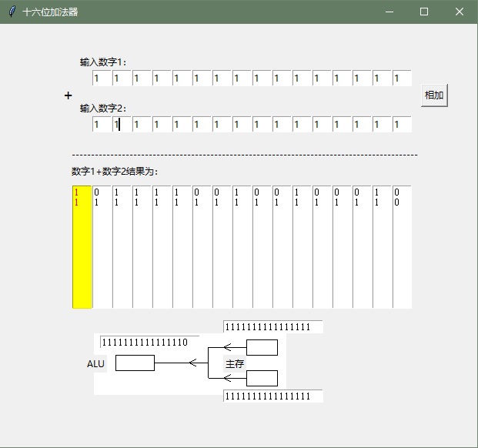The width and height of the screenshot is (478, 448).
Task: Click the last bit field of 输入数字2
Action: coord(402,124)
